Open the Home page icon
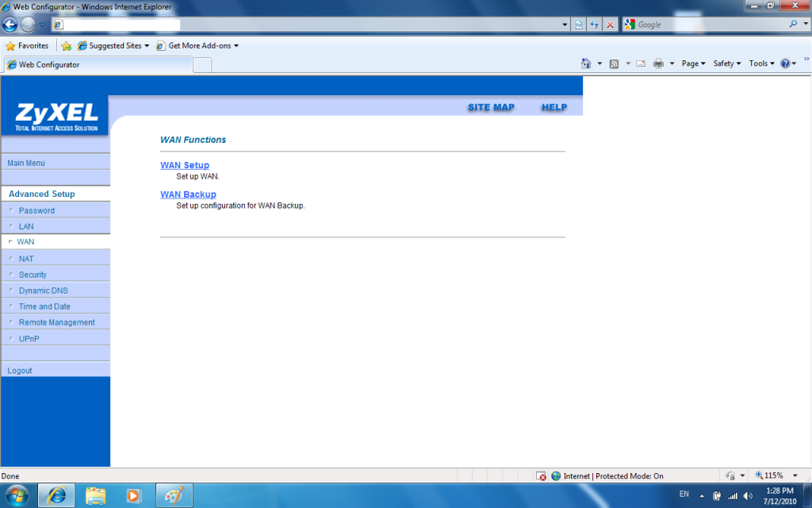The image size is (812, 508). coord(586,63)
